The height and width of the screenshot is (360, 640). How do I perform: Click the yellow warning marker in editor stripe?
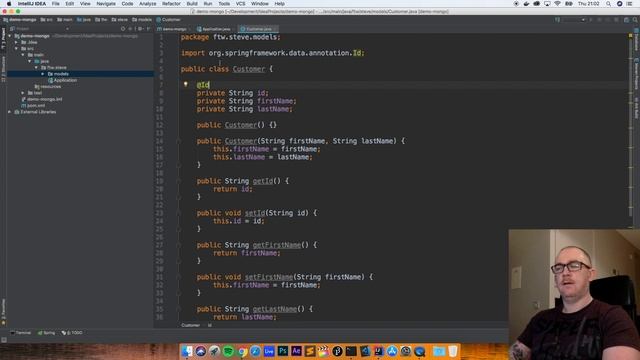pos(630,36)
